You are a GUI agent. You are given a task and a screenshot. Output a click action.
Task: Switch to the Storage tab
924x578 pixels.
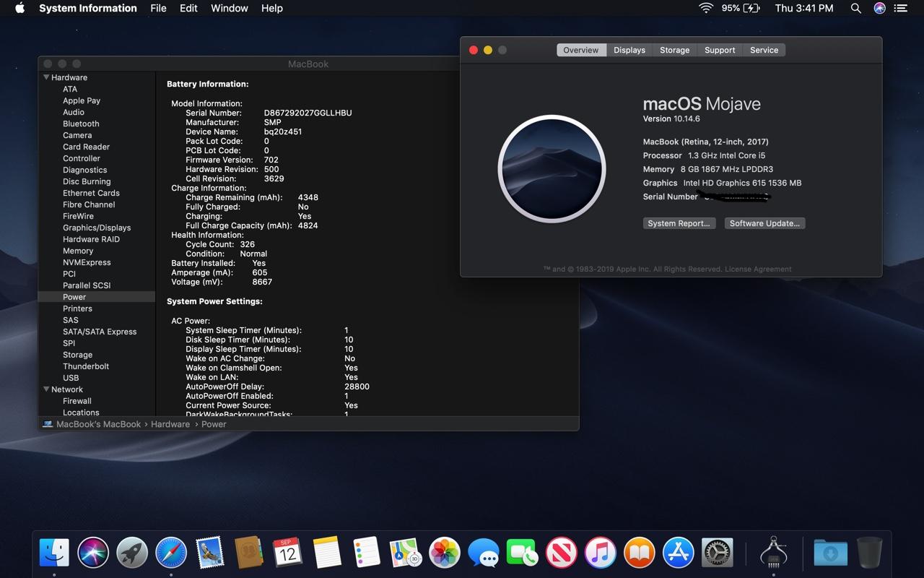(674, 50)
